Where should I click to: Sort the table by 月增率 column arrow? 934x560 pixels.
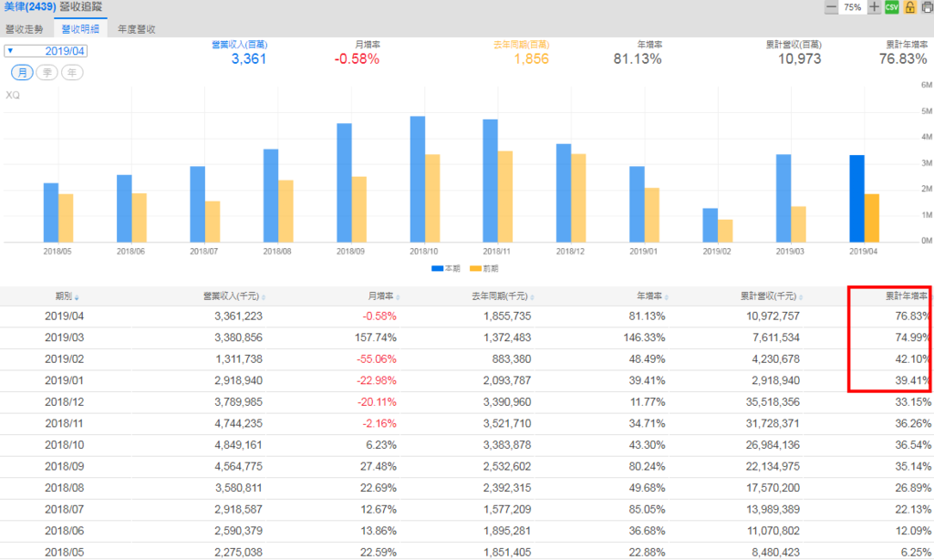(398, 297)
